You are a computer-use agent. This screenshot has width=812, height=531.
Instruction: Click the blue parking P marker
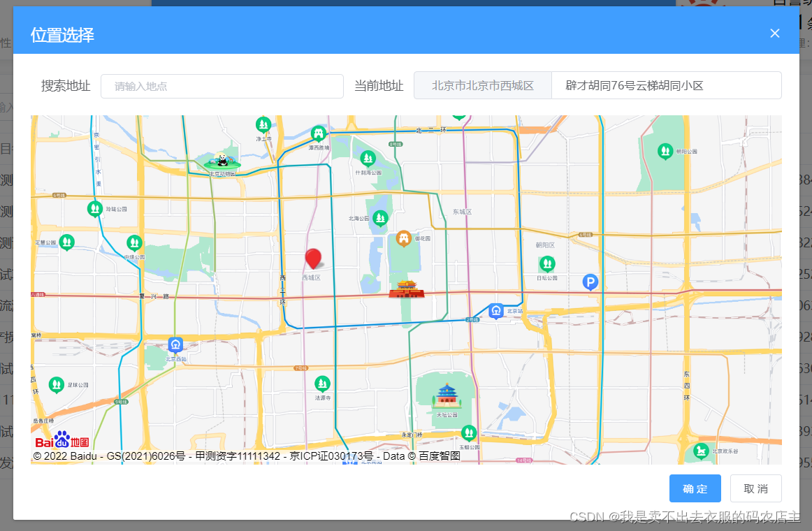click(x=590, y=282)
